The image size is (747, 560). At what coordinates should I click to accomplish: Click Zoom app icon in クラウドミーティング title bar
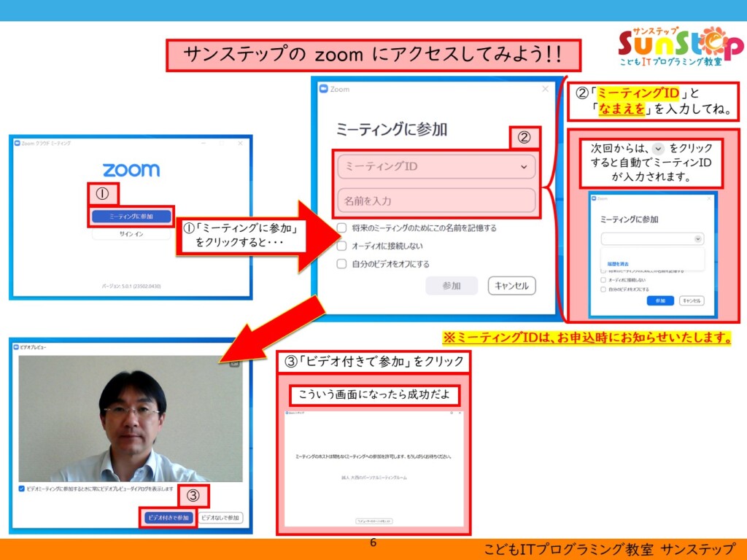[18, 143]
